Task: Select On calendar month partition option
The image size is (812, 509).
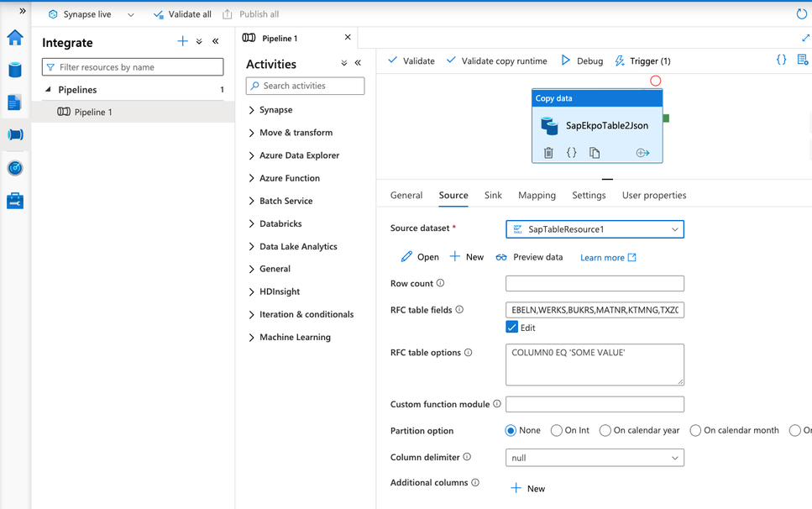Action: click(x=695, y=431)
